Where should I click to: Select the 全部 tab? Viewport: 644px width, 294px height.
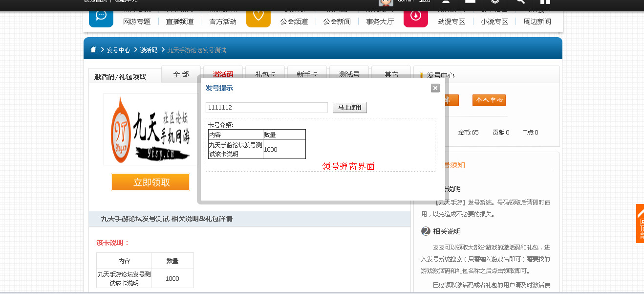point(181,74)
